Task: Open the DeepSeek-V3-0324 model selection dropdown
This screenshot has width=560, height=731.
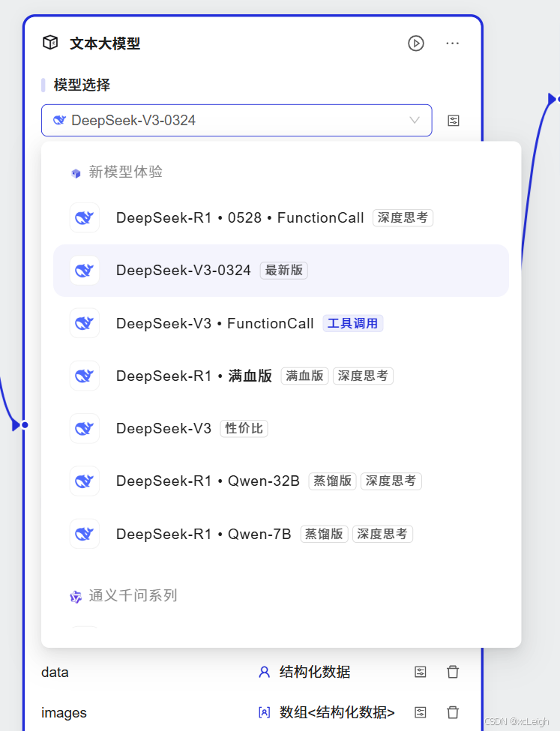Action: pos(236,120)
